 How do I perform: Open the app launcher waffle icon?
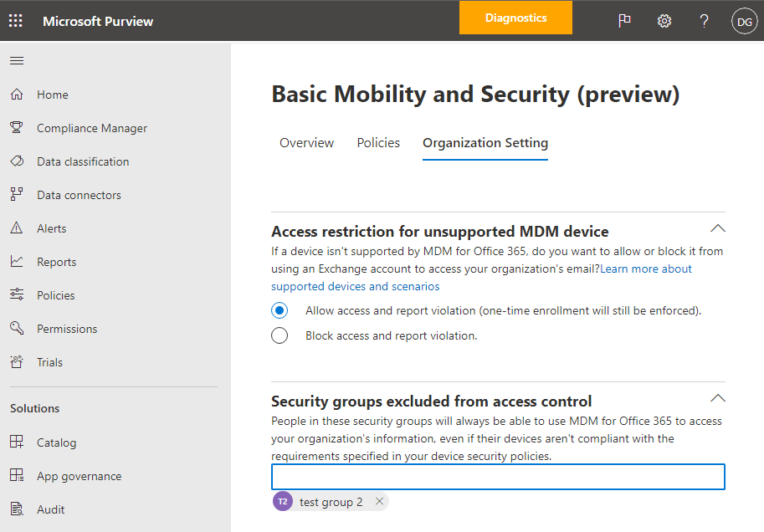(x=16, y=20)
